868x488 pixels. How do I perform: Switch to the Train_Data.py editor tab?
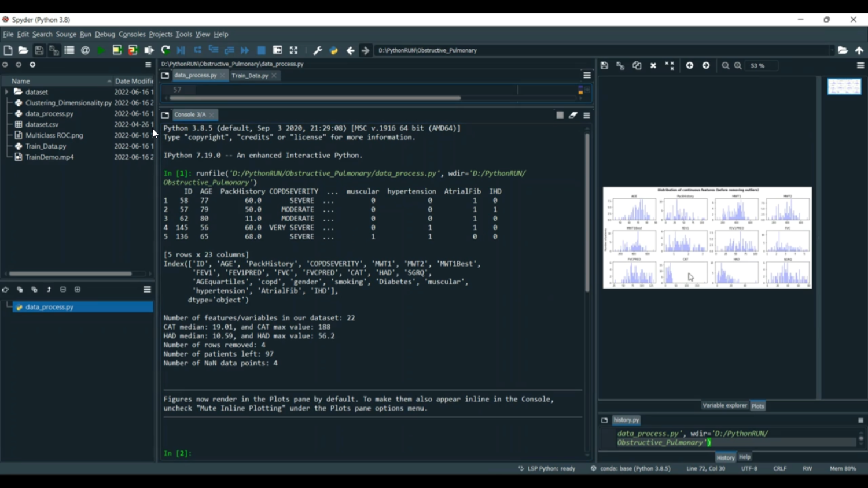pyautogui.click(x=250, y=76)
